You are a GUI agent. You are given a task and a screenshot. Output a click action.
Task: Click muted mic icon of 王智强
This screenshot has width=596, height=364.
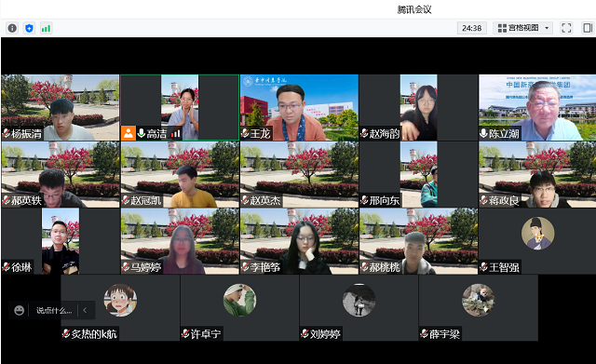[484, 267]
